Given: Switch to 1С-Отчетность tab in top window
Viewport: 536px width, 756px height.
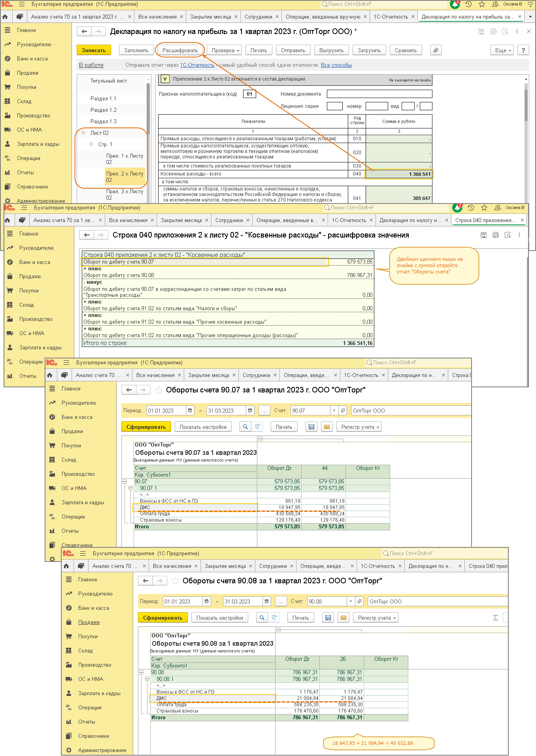Looking at the screenshot, I should [391, 17].
